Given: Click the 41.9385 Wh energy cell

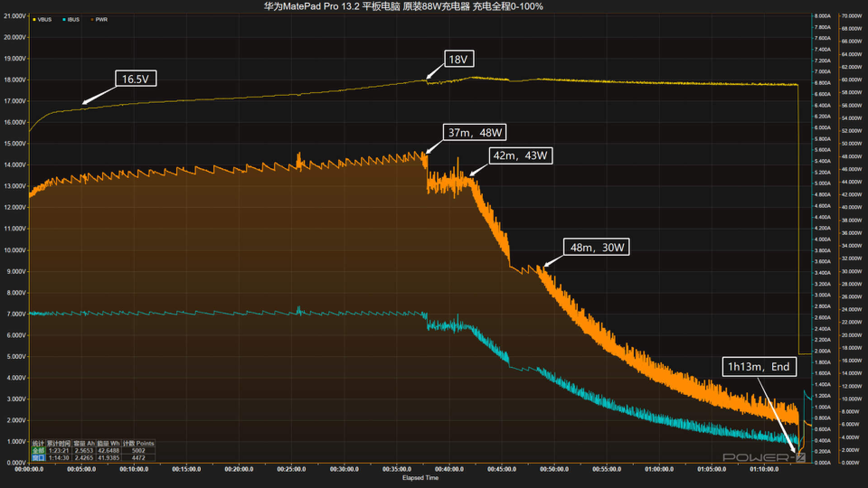Looking at the screenshot, I should pos(108,458).
